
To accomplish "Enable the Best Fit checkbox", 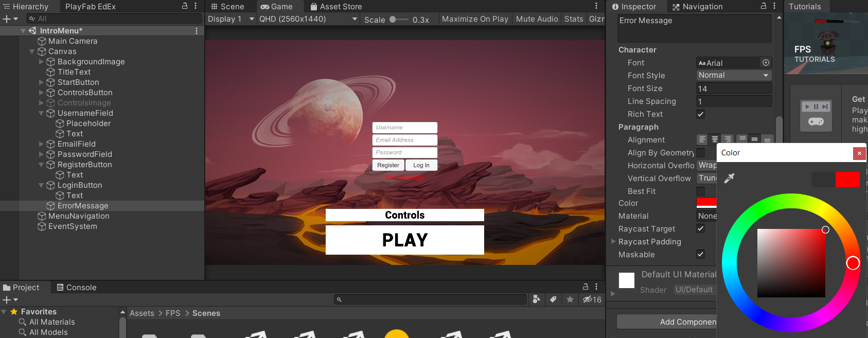I will coord(700,191).
